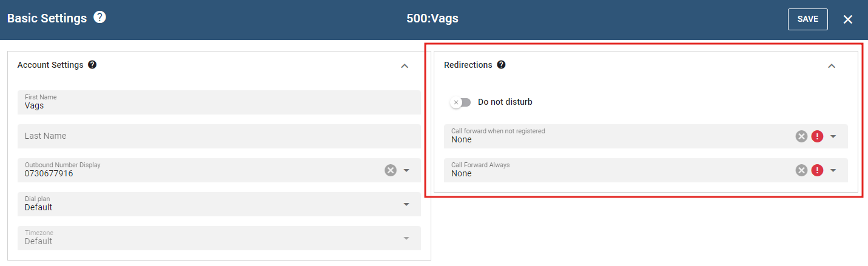Click the Account Settings help icon
Viewport: 868px width, 266px height.
point(92,65)
